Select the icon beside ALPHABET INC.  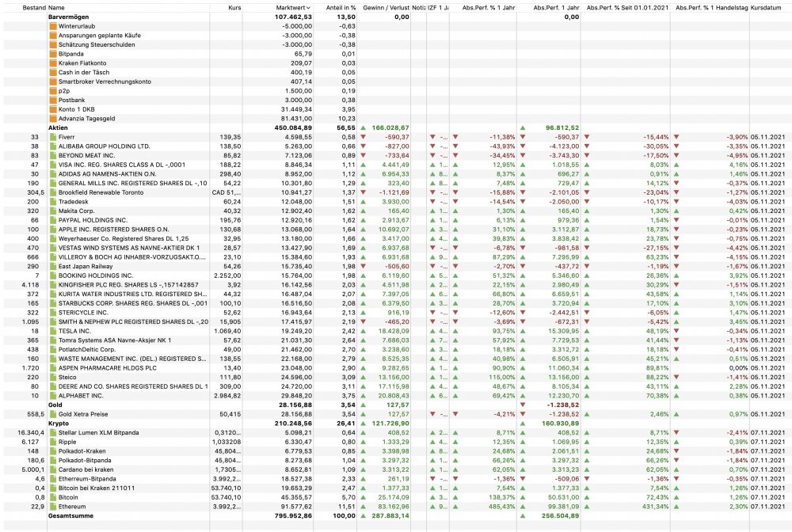pos(53,396)
